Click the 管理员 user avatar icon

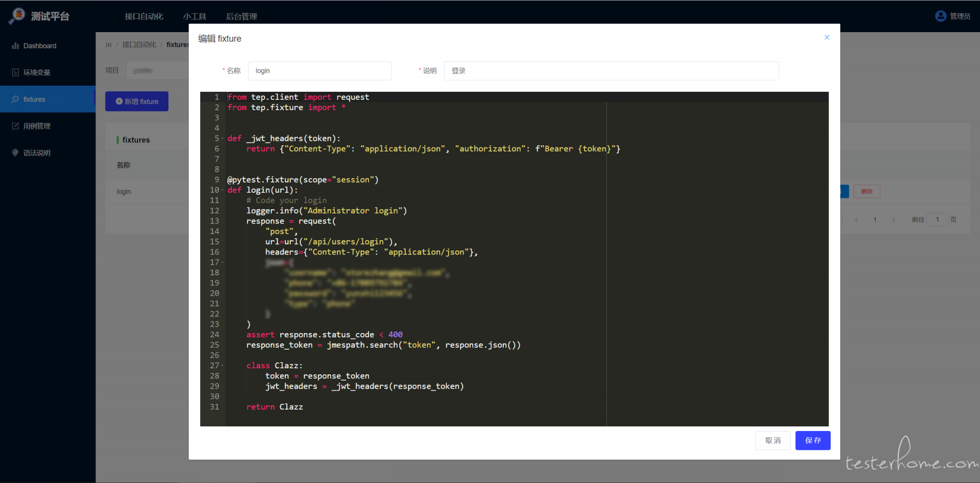941,16
